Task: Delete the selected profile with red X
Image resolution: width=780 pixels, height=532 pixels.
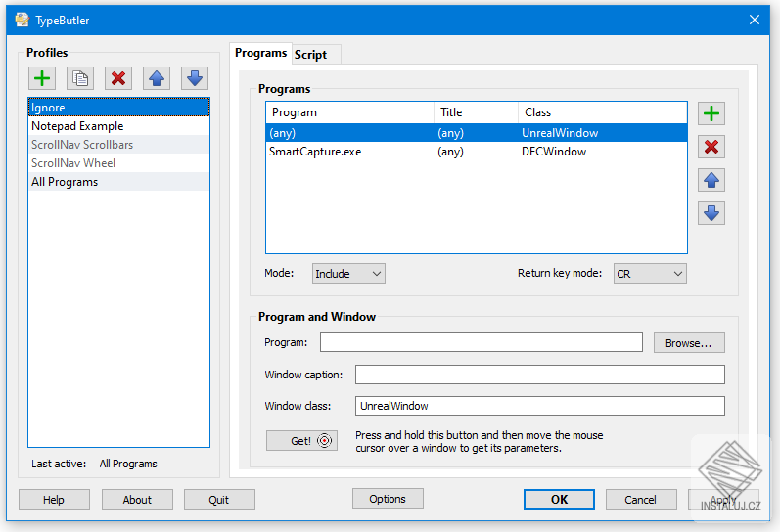Action: click(x=118, y=78)
